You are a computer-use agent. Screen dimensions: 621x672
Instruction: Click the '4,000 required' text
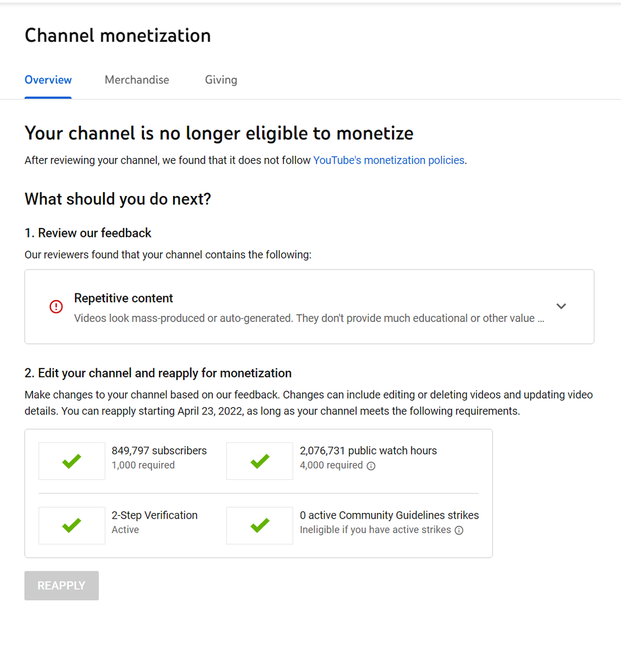click(331, 465)
